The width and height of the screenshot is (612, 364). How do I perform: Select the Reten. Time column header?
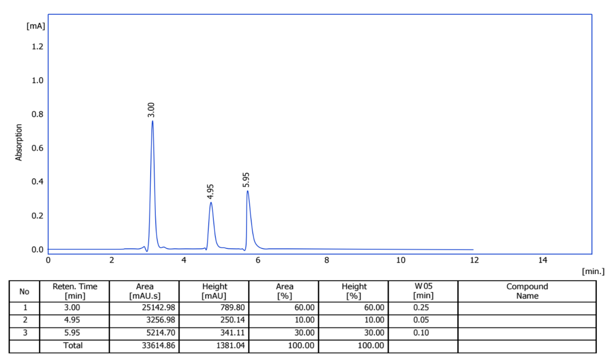[74, 291]
